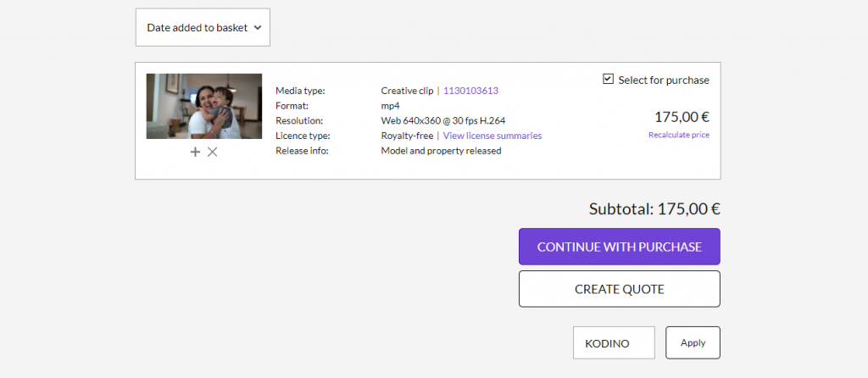The width and height of the screenshot is (868, 378).
Task: Open the Date added to basket dropdown
Action: 203,27
